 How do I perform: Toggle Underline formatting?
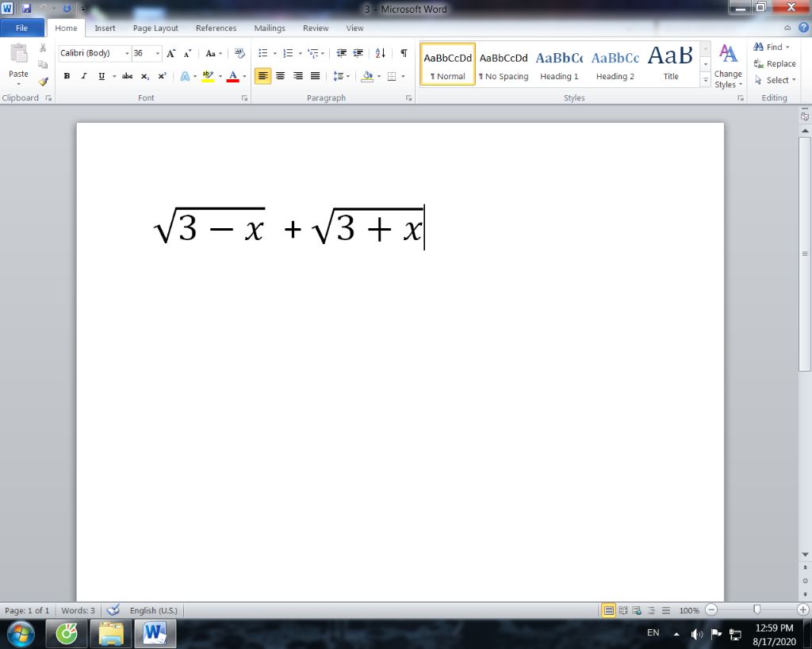pyautogui.click(x=101, y=76)
